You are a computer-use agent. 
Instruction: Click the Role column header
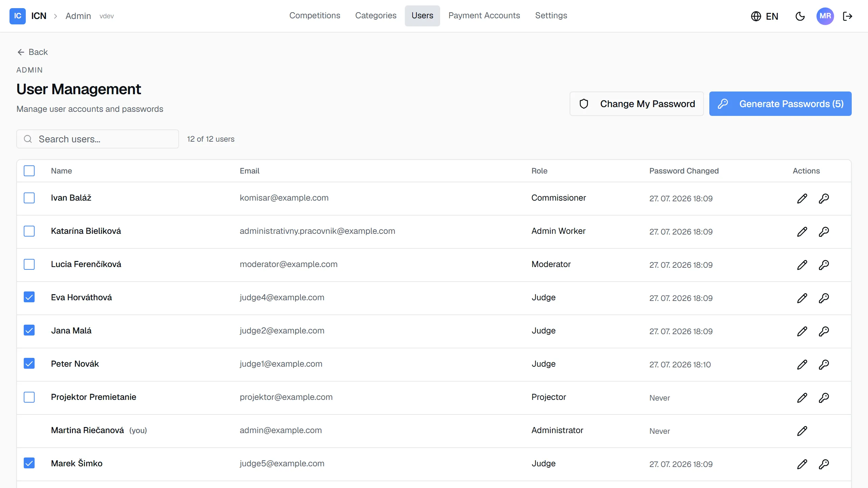[x=539, y=171]
